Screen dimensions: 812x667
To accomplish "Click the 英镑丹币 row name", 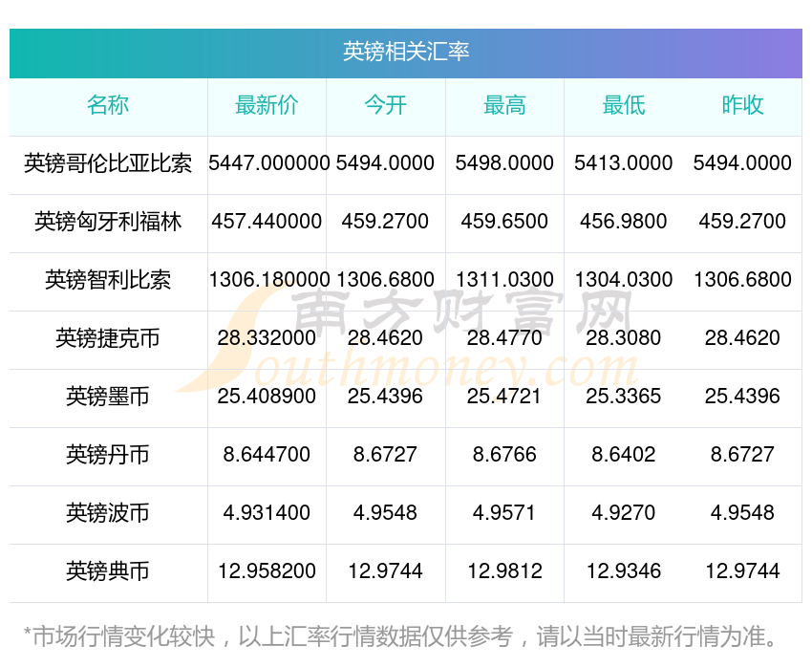I will pyautogui.click(x=108, y=455).
